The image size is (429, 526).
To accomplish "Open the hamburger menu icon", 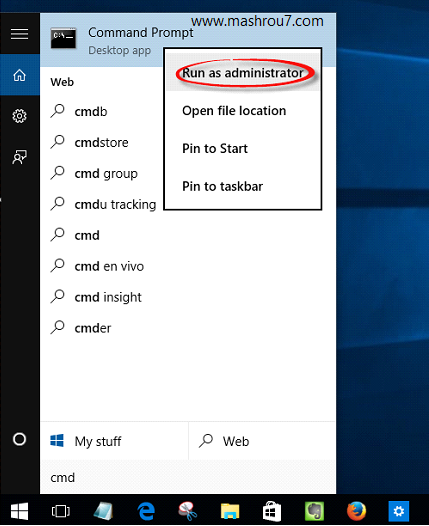I will [x=19, y=34].
